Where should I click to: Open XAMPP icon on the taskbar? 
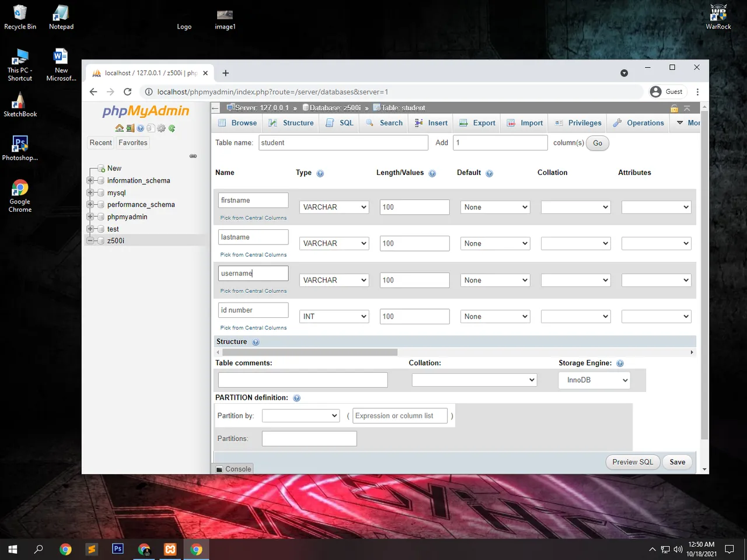pos(170,549)
